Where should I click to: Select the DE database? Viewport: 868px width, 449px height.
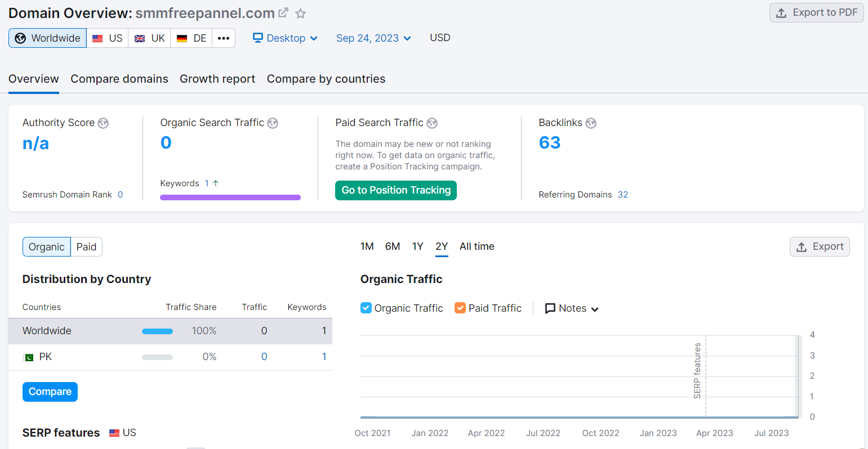[192, 38]
